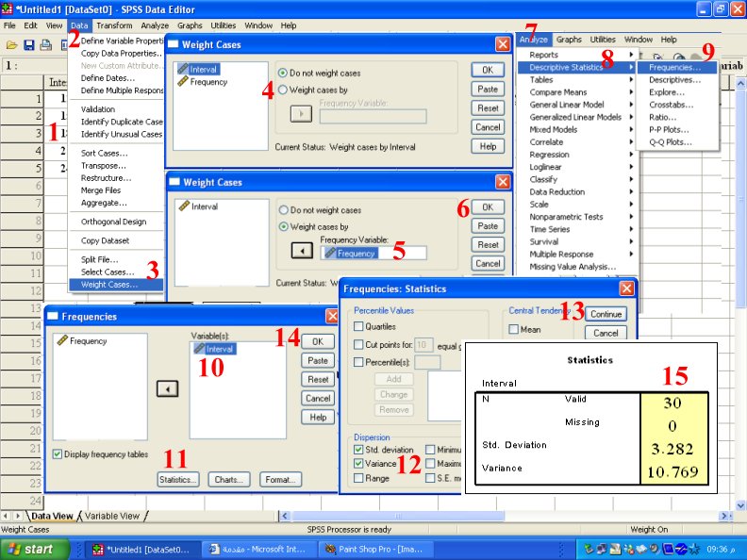Expand the Nonparametric Tests submenu
The image size is (747, 560).
point(577,217)
